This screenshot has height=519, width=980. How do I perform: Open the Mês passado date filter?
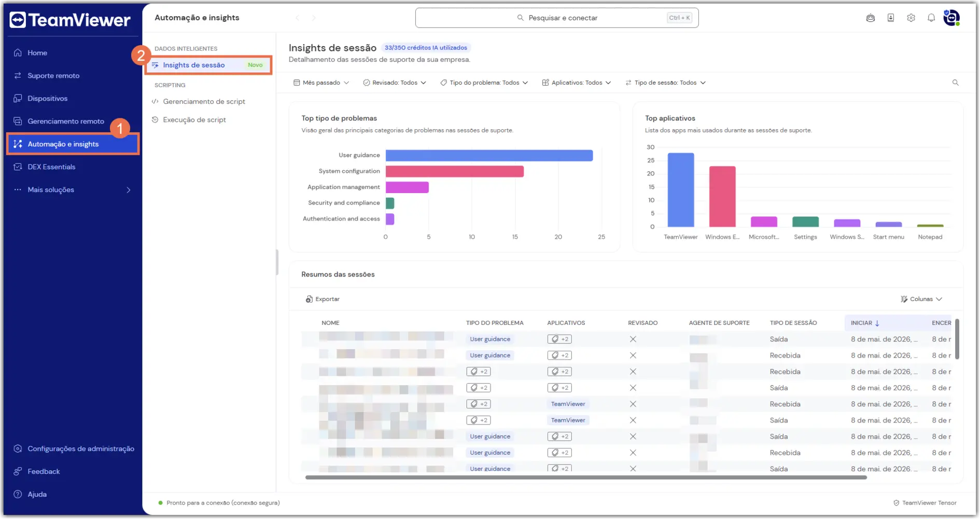321,83
